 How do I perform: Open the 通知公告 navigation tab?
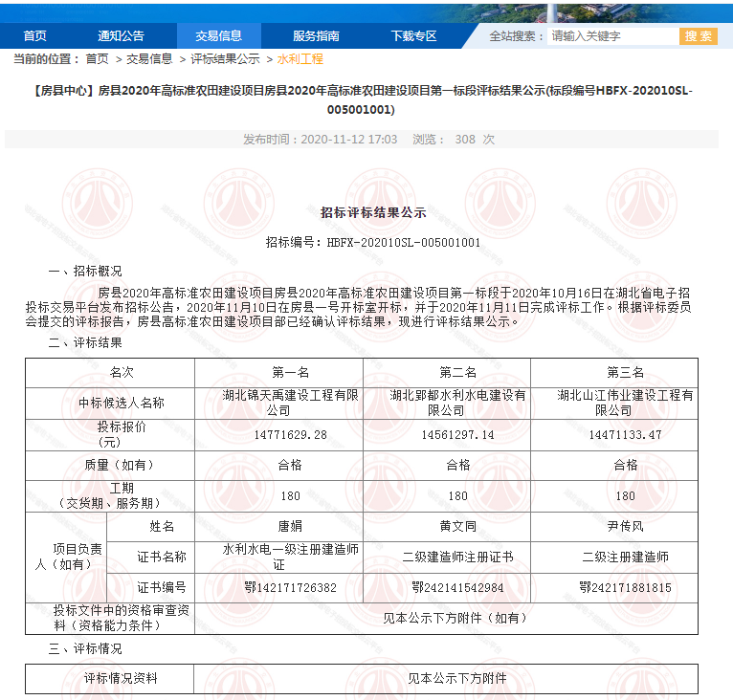pyautogui.click(x=121, y=36)
